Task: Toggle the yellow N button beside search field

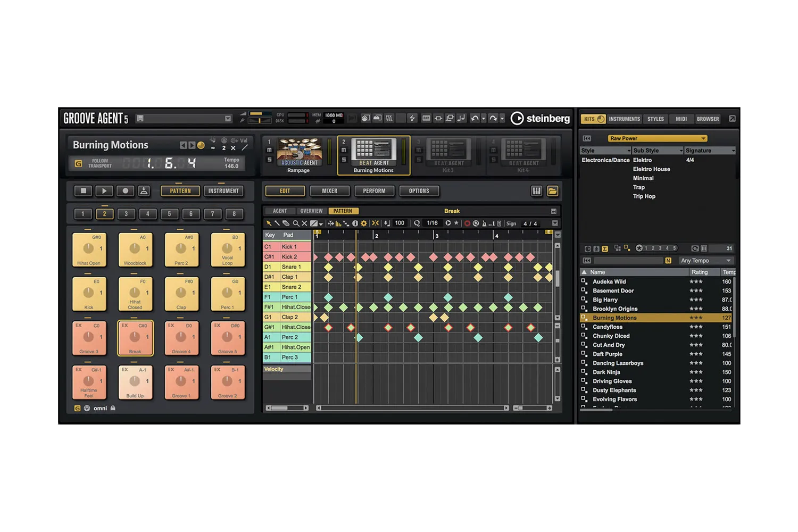Action: coord(668,261)
